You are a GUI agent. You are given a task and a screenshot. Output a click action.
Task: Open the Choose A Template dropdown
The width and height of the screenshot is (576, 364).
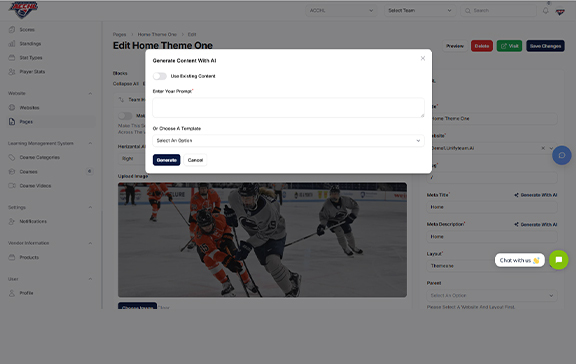pyautogui.click(x=288, y=141)
